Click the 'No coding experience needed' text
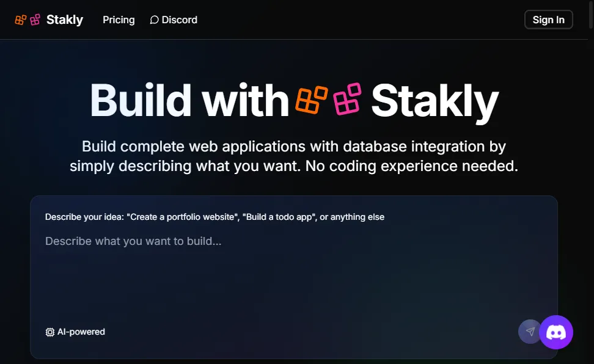 pos(411,166)
